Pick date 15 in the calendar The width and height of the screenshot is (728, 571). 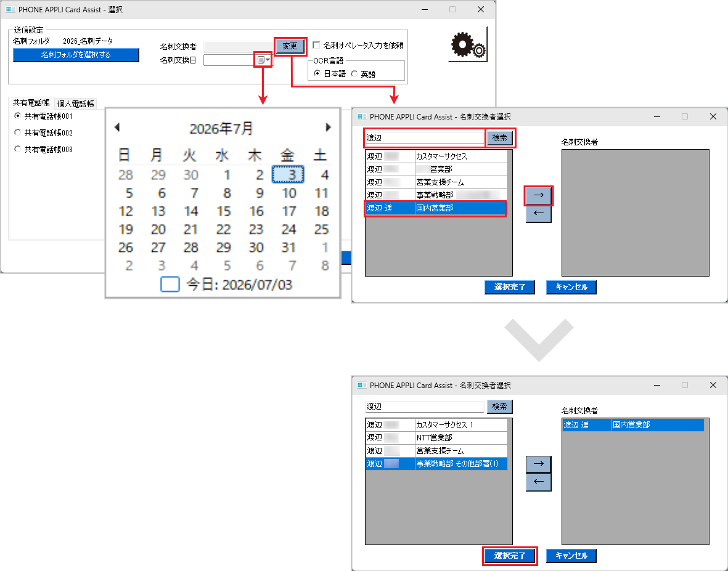point(223,211)
